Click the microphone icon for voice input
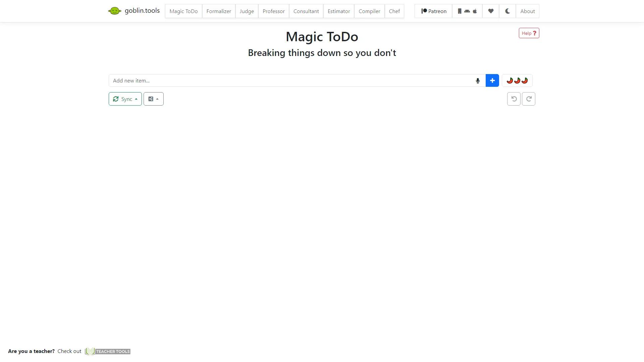The height and width of the screenshot is (362, 644). coord(477,80)
